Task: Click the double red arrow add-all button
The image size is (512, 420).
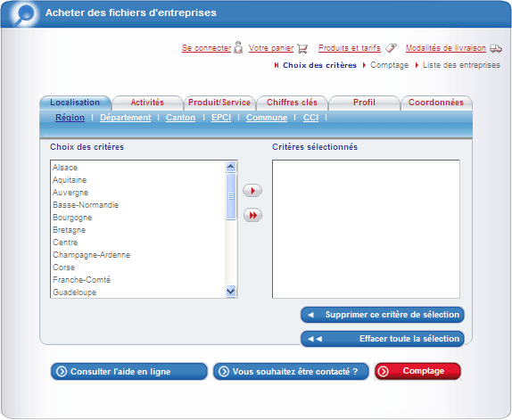Action: point(252,216)
